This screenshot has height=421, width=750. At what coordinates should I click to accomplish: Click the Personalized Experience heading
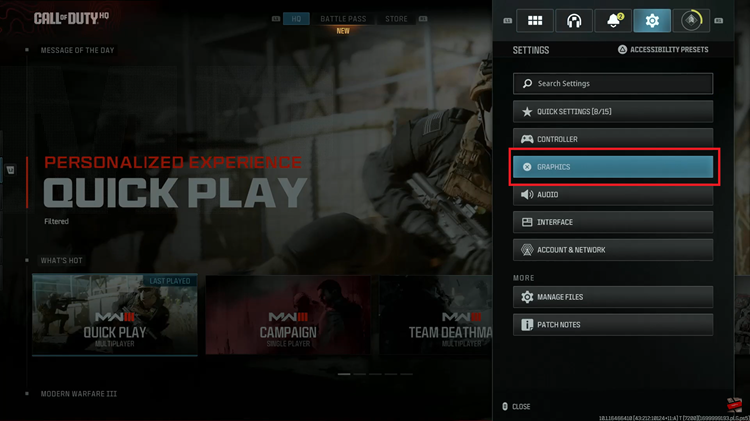[x=173, y=162]
